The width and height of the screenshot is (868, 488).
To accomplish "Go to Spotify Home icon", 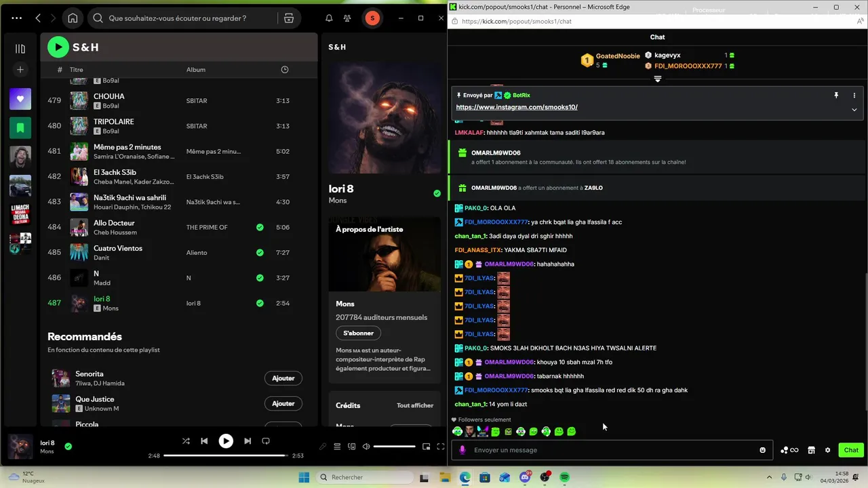I will pos(73,18).
